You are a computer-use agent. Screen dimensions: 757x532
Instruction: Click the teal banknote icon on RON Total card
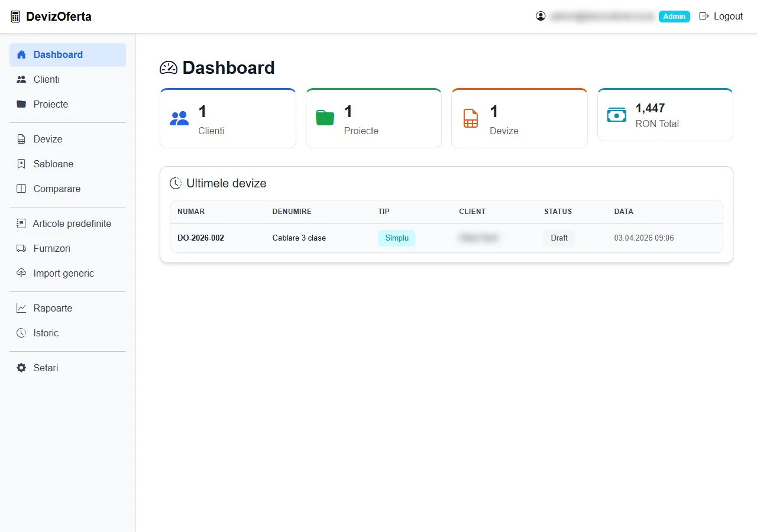click(x=617, y=115)
